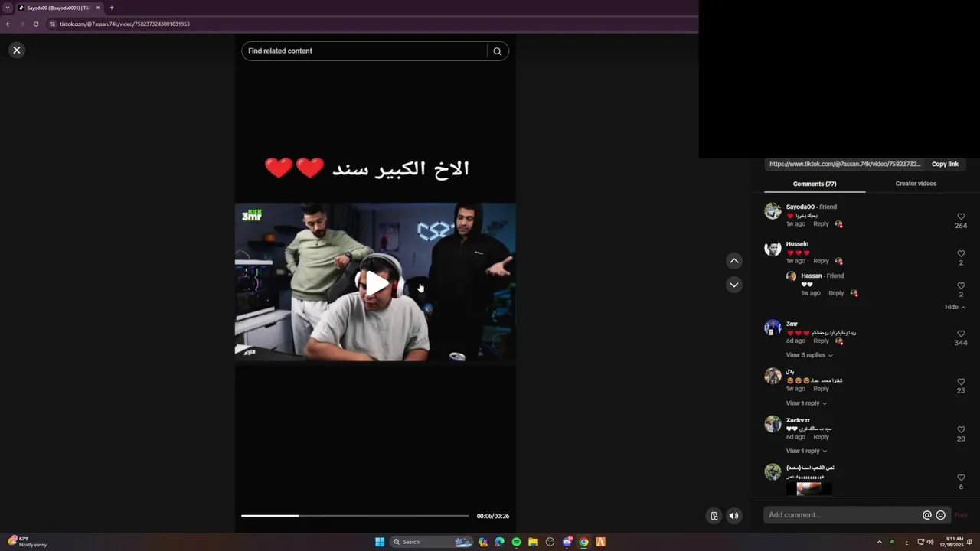Like the comment with 6 likes
980x551 pixels.
pyautogui.click(x=961, y=478)
